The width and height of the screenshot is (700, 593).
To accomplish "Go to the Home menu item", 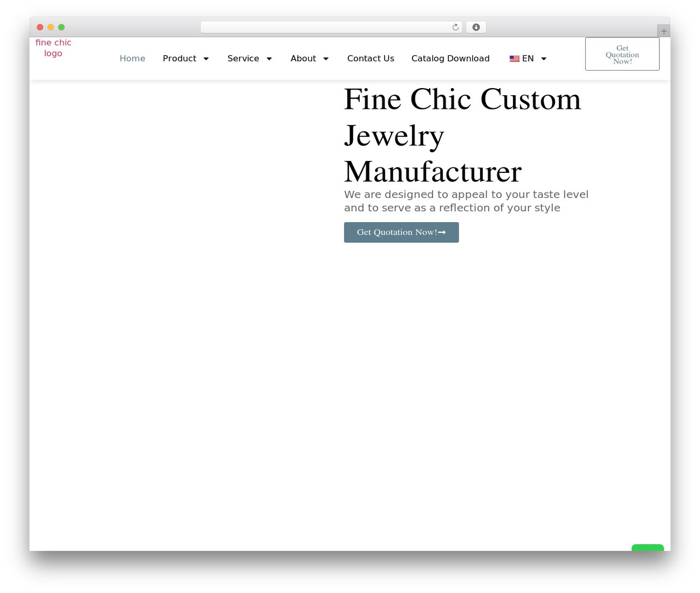I will (x=132, y=59).
